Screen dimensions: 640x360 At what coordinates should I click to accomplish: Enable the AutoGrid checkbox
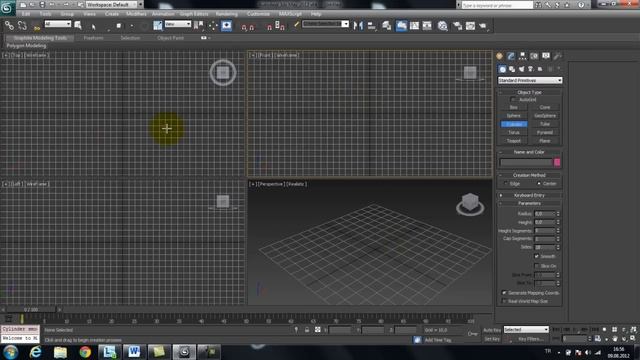point(513,100)
